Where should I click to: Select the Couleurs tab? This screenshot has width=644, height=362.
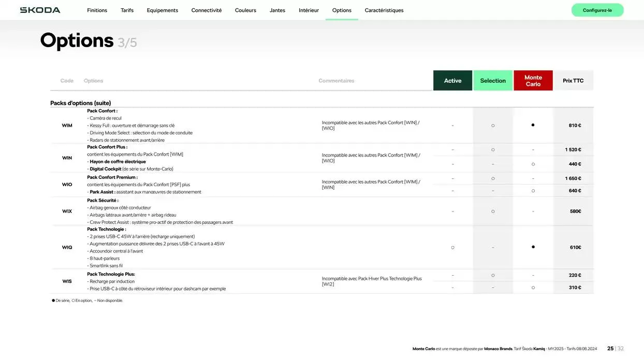coord(245,10)
